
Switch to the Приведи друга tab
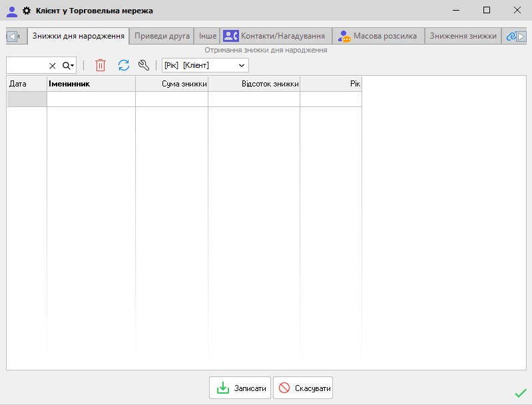[x=162, y=36]
